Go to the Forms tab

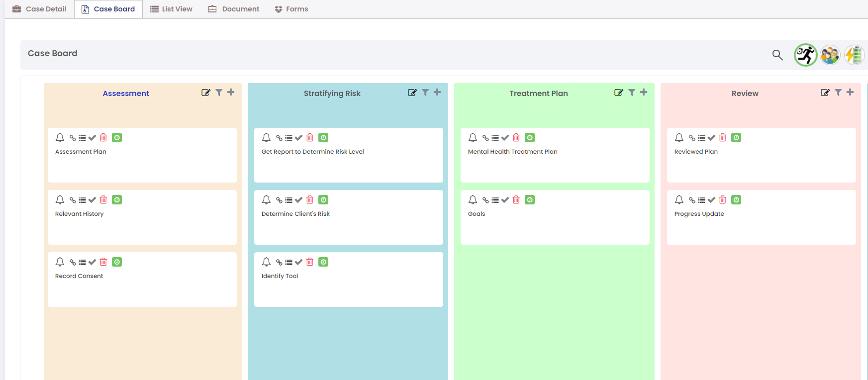(291, 9)
